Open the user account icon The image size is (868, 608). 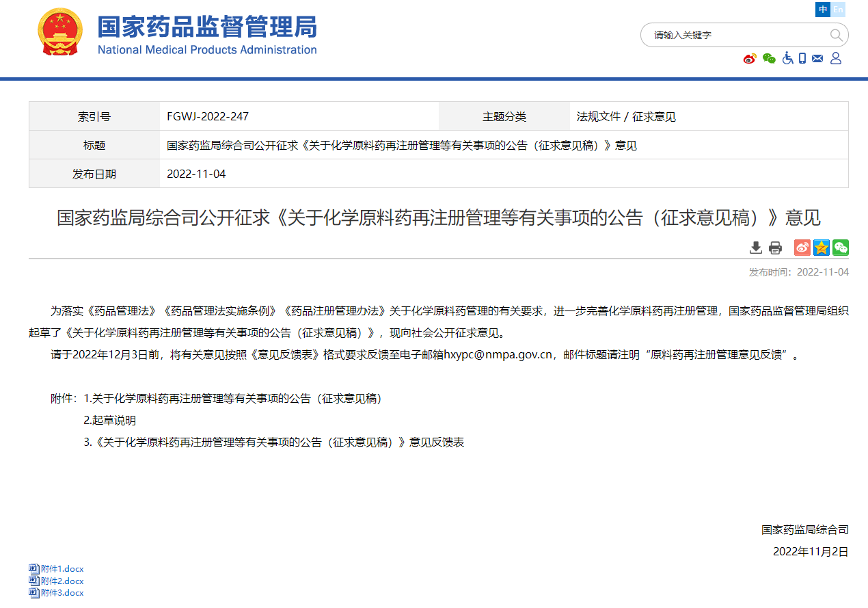click(x=835, y=59)
